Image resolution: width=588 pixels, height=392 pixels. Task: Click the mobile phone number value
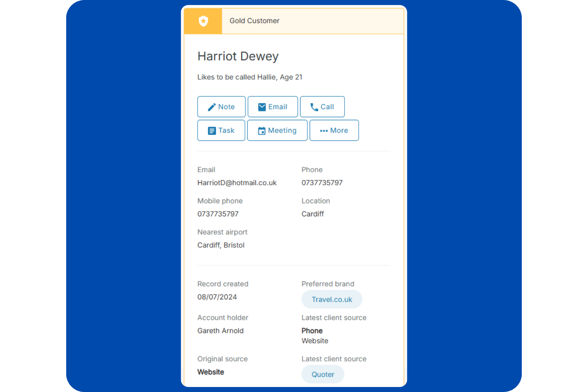tap(218, 214)
